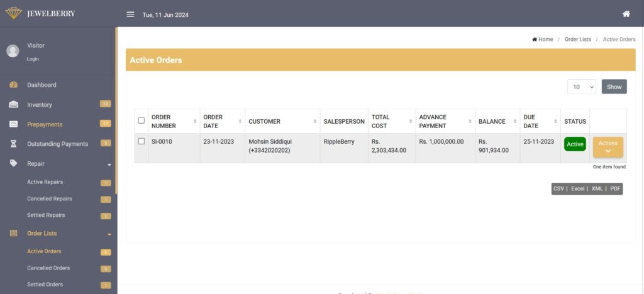This screenshot has height=294, width=644.
Task: Click the home icon in top-right corner
Action: point(626,14)
